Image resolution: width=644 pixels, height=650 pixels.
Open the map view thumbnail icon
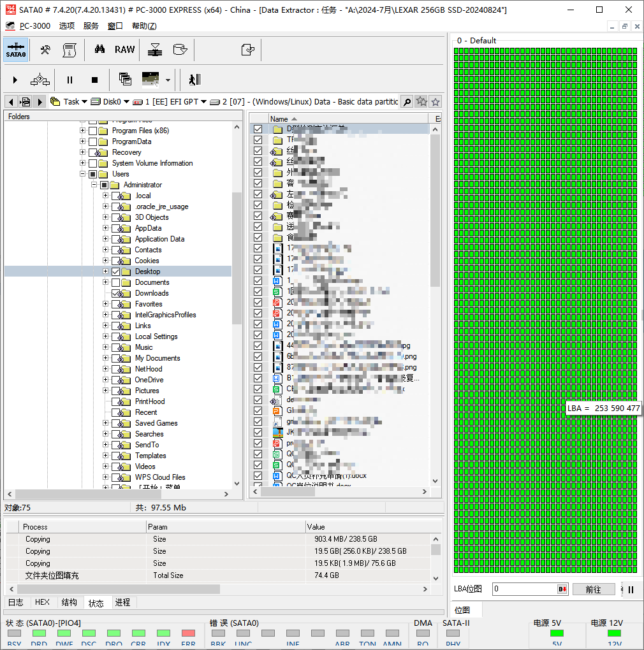[150, 79]
